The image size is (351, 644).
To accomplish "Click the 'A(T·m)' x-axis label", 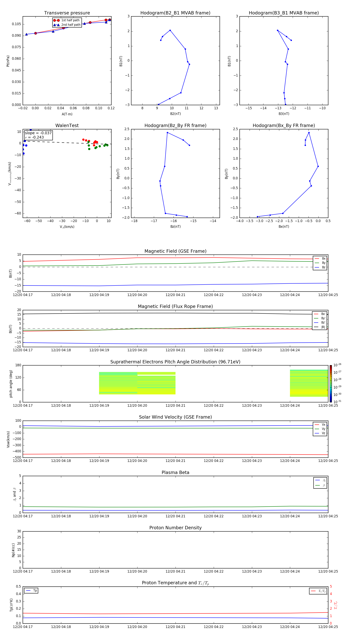I will [67, 114].
